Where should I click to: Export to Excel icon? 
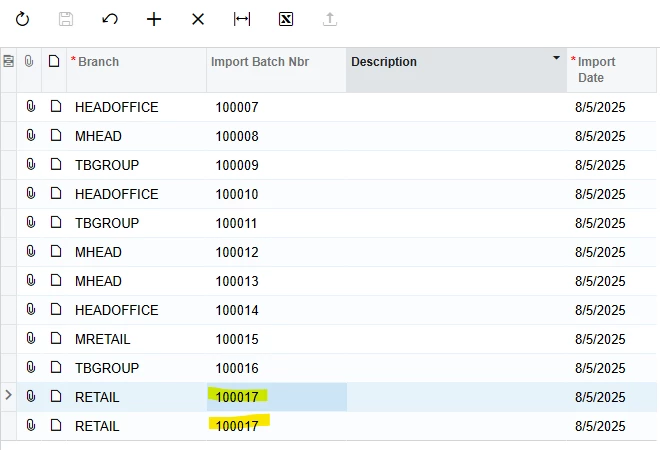click(286, 19)
